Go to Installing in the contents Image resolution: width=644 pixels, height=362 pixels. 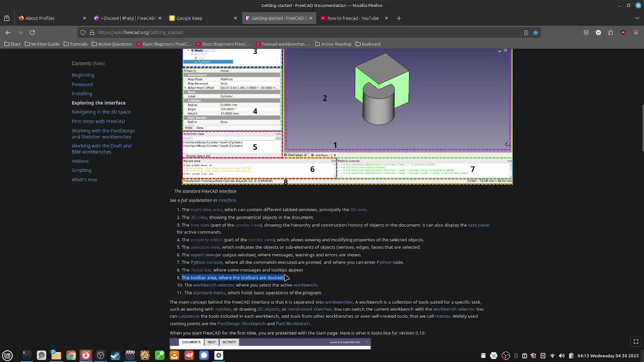point(82,94)
